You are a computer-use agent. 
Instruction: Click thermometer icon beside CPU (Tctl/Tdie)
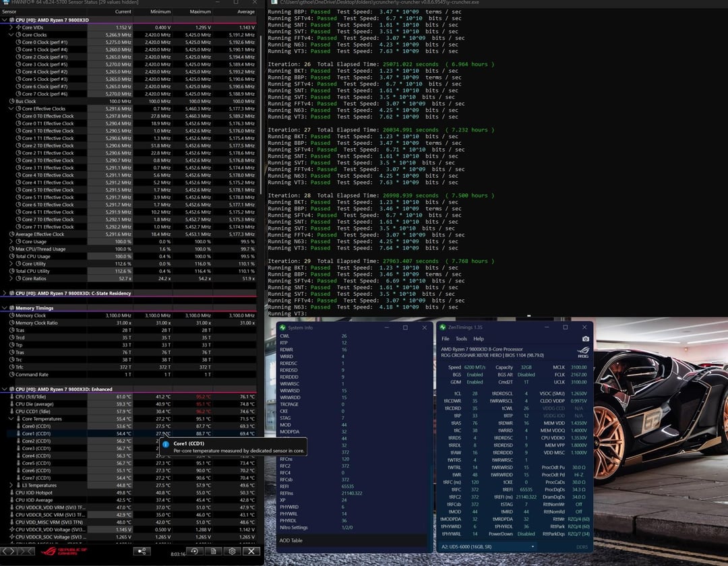point(11,397)
